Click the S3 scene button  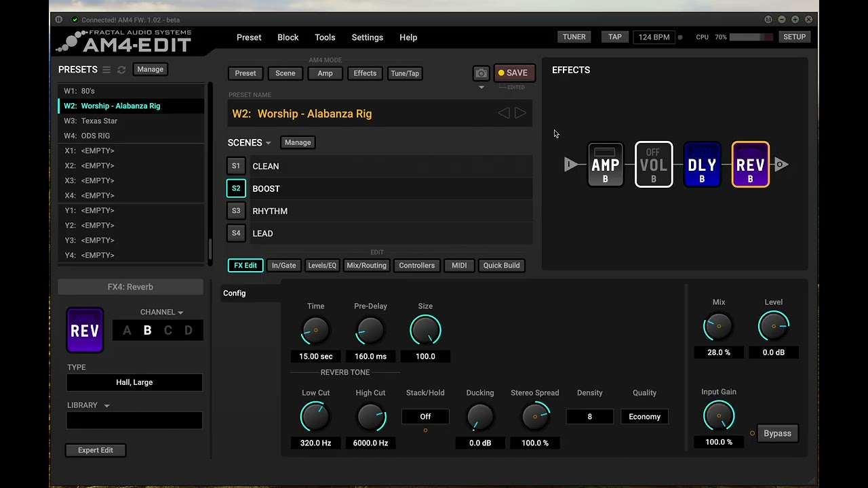[x=236, y=211]
